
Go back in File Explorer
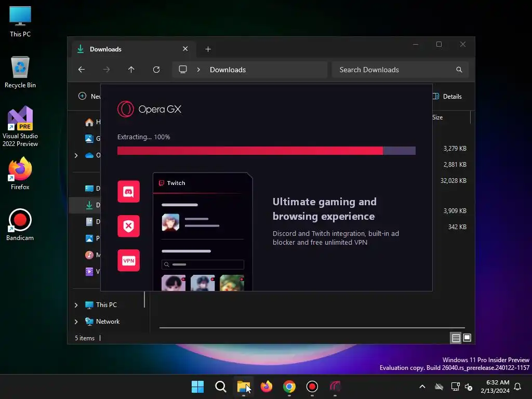click(82, 70)
